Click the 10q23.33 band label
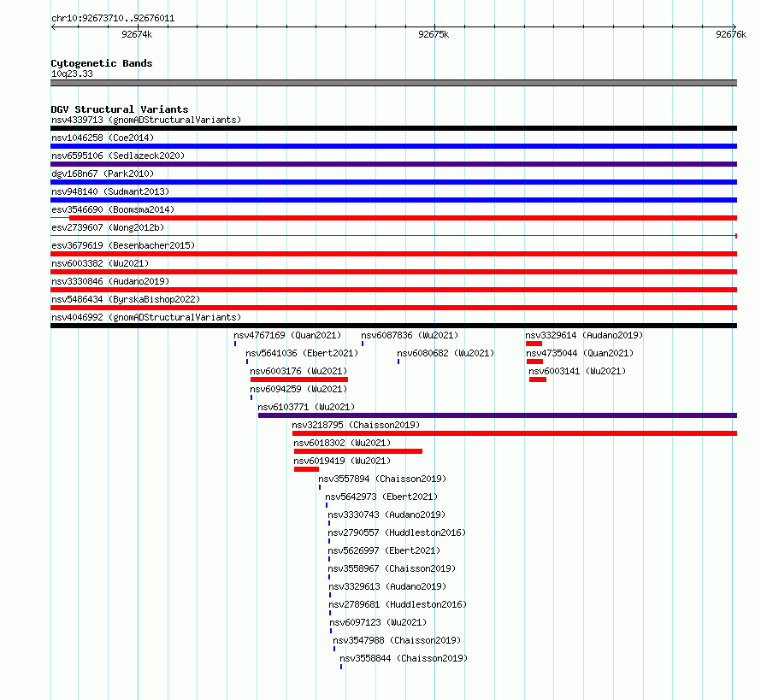Viewport: 761px width, 700px height. tap(72, 74)
